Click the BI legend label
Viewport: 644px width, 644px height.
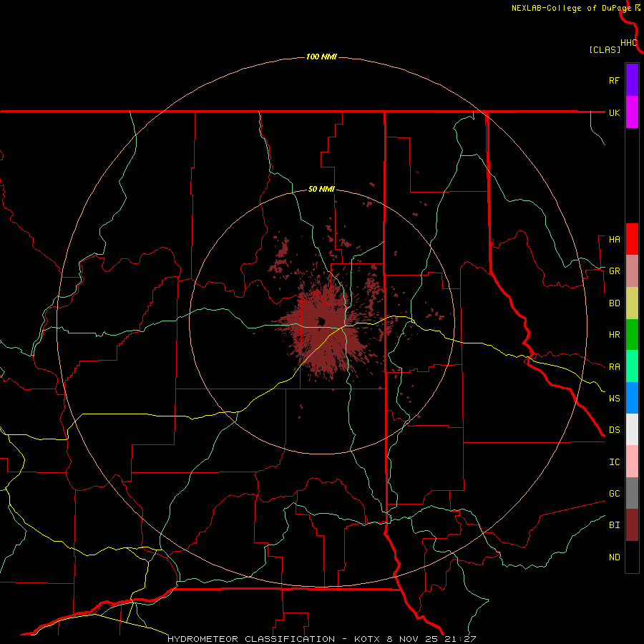(x=615, y=525)
